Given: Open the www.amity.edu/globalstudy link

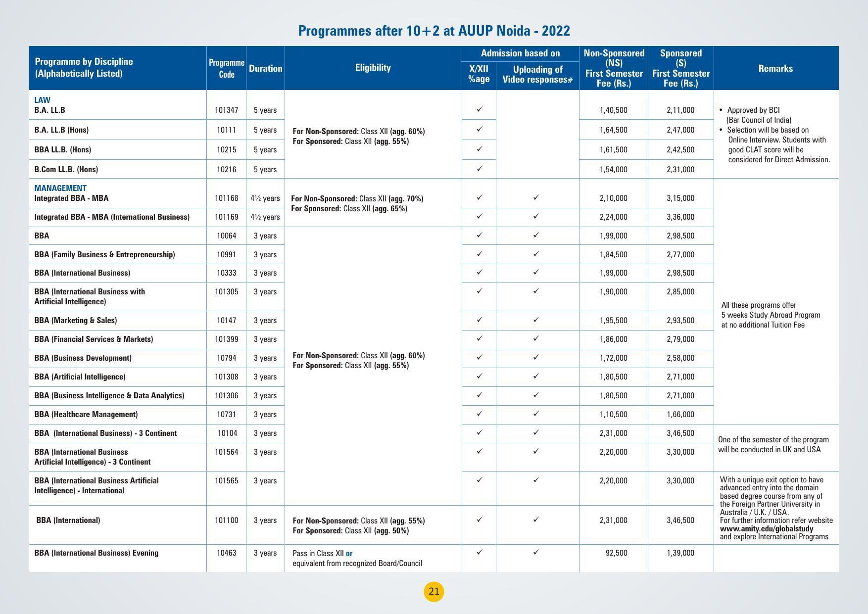Looking at the screenshot, I should (x=767, y=528).
